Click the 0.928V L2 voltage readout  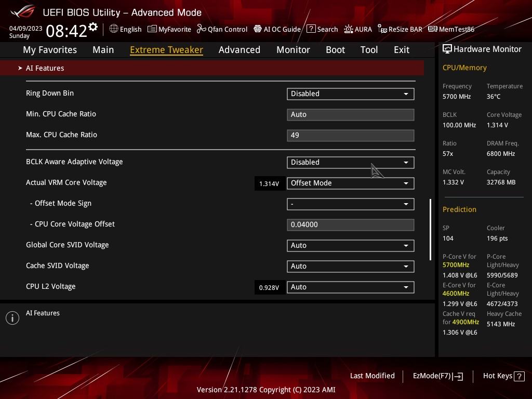pyautogui.click(x=269, y=287)
